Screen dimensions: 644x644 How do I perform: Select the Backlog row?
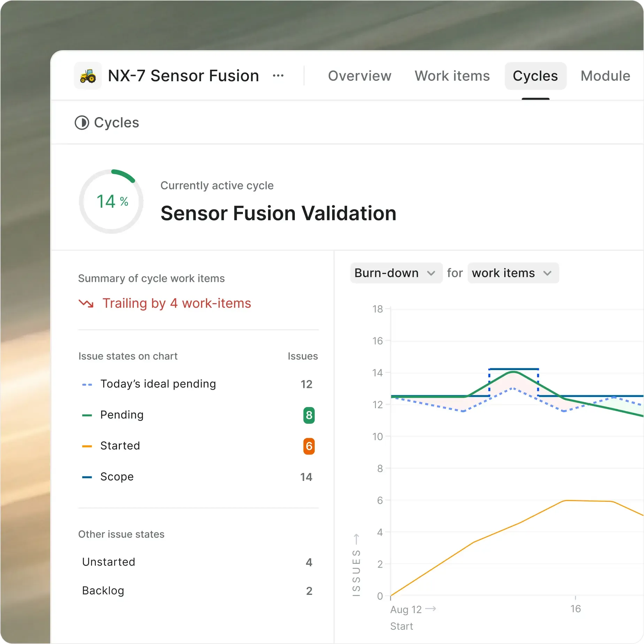(198, 591)
